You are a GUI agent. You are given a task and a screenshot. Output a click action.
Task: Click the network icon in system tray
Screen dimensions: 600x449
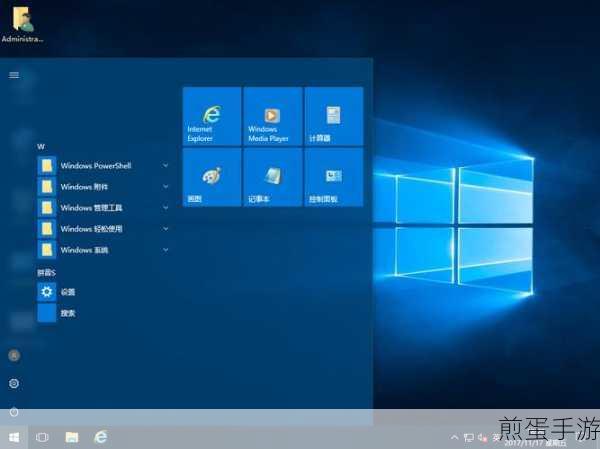(468, 437)
